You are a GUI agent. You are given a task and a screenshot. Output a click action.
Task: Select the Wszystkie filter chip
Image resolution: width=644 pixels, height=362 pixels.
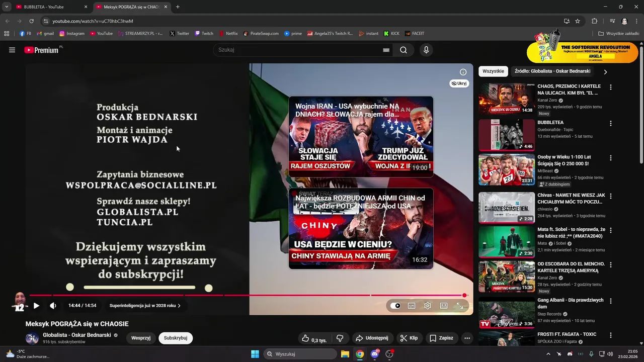point(493,71)
